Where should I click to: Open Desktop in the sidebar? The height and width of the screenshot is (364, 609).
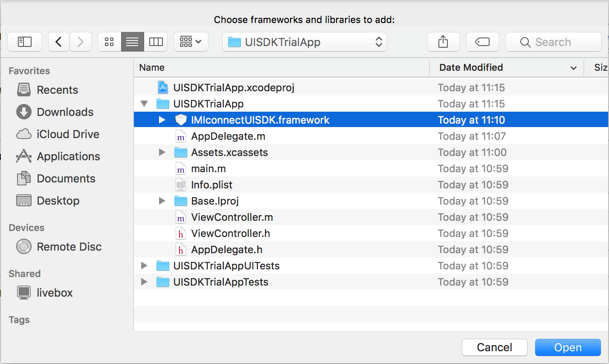[x=48, y=201]
